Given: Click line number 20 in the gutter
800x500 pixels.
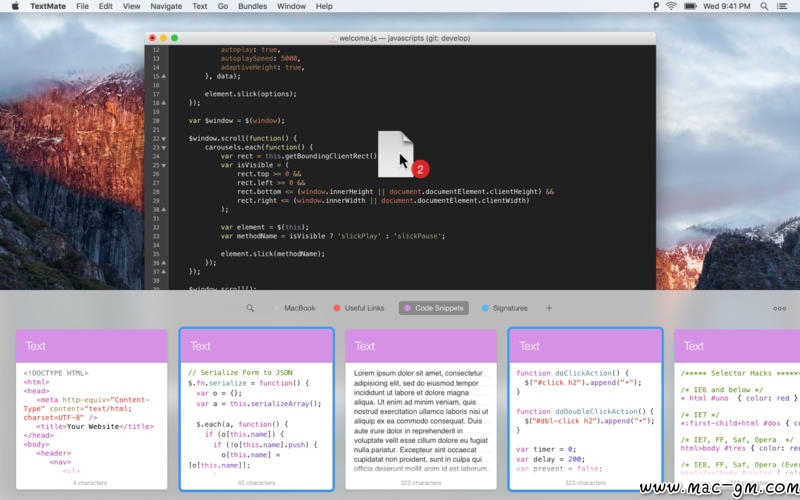Looking at the screenshot, I should tap(156, 121).
